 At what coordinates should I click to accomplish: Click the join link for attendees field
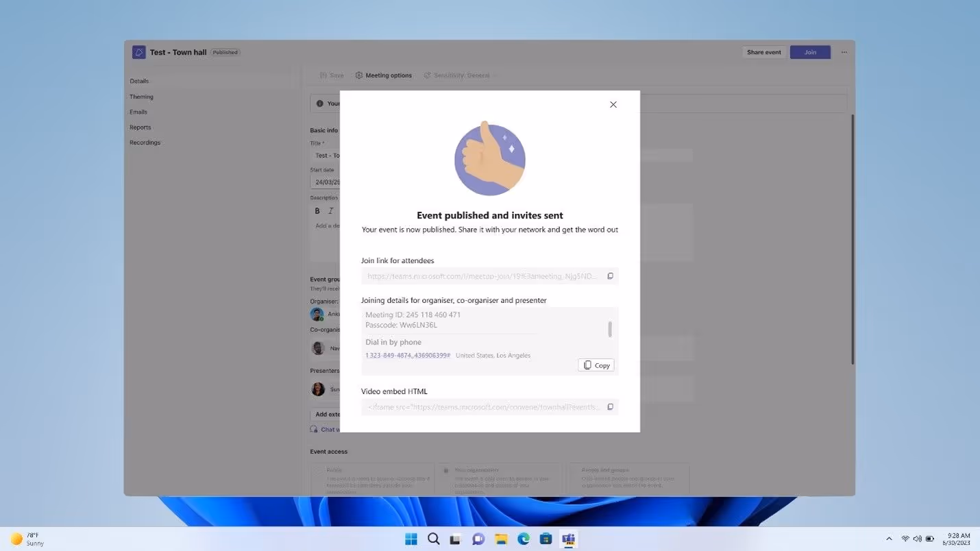(x=489, y=276)
